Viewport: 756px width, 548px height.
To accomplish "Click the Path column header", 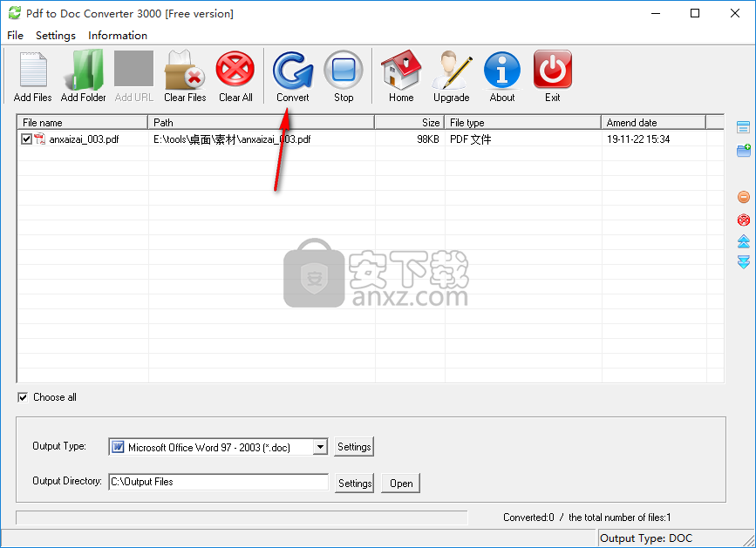I will (262, 122).
